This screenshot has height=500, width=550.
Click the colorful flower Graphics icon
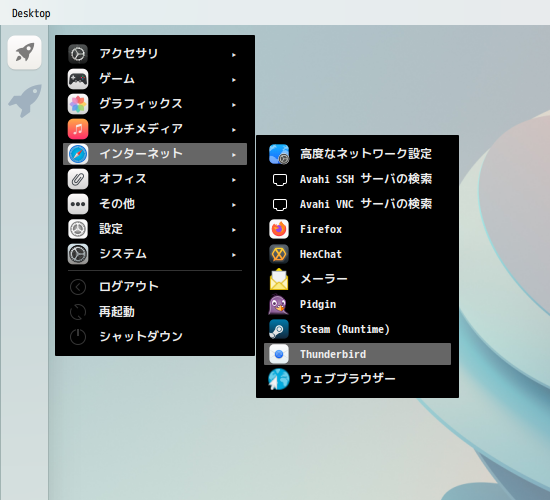[x=78, y=104]
